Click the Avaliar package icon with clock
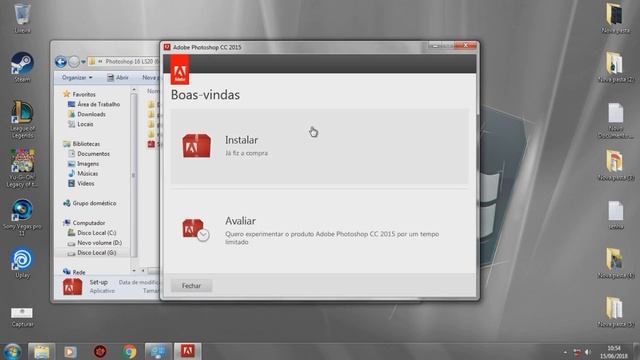The width and height of the screenshot is (640, 360). point(196,230)
